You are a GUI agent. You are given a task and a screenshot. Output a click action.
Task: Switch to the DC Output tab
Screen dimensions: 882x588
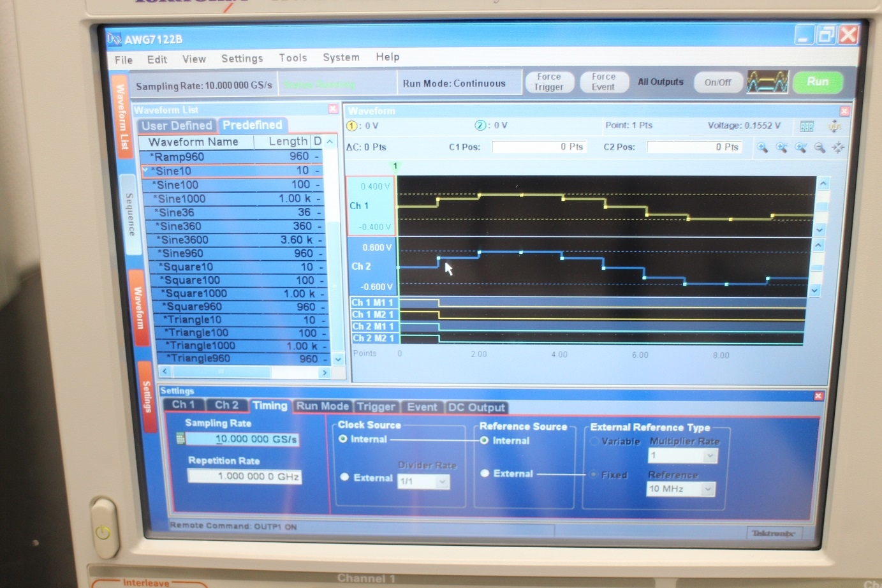[476, 408]
